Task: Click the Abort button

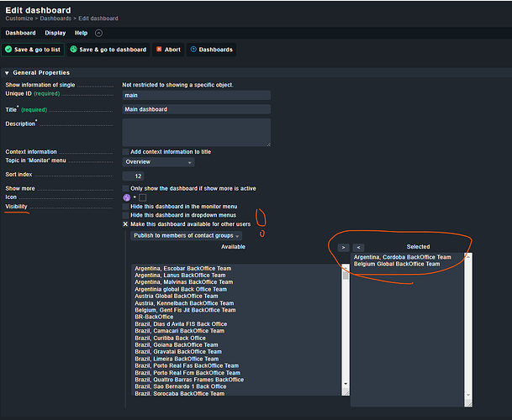Action: pyautogui.click(x=168, y=50)
